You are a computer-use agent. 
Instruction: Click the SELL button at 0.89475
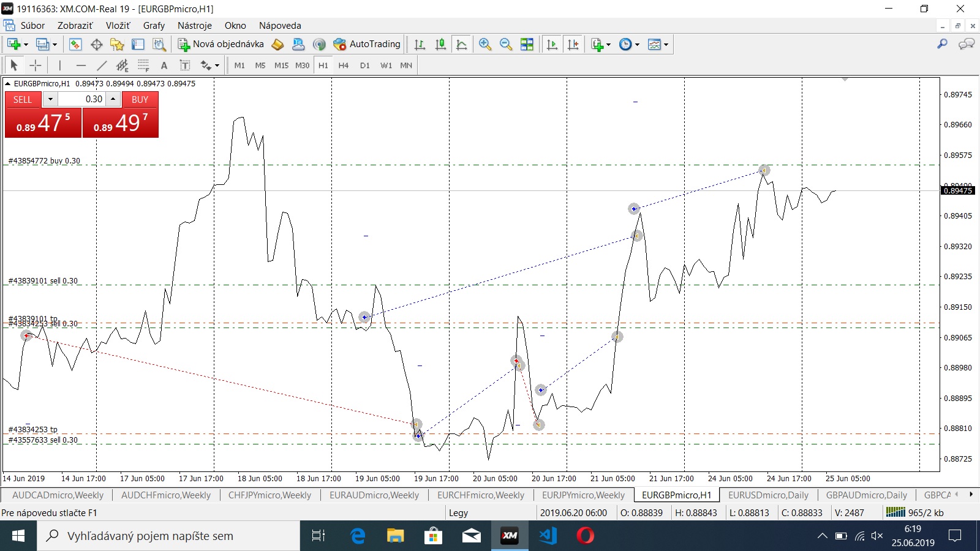point(43,114)
